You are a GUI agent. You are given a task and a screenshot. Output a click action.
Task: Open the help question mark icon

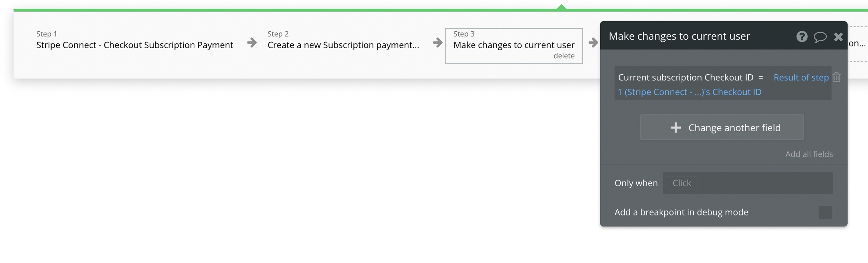[x=802, y=37]
